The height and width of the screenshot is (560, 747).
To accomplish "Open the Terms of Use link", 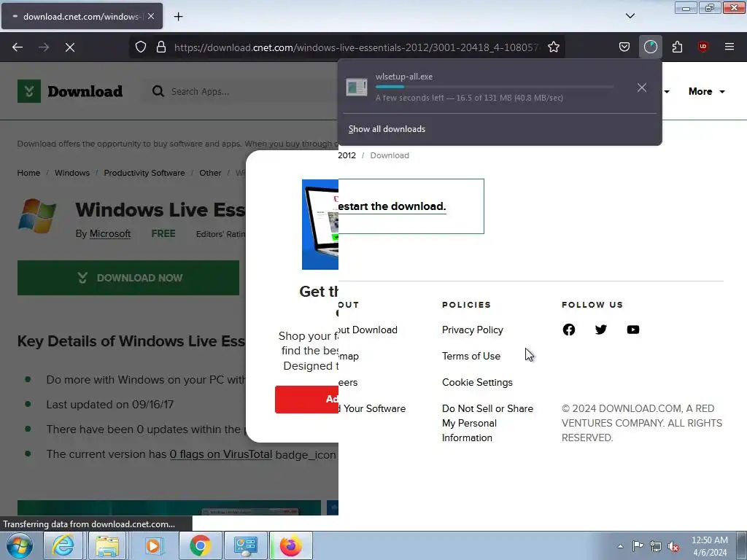I will [x=471, y=356].
